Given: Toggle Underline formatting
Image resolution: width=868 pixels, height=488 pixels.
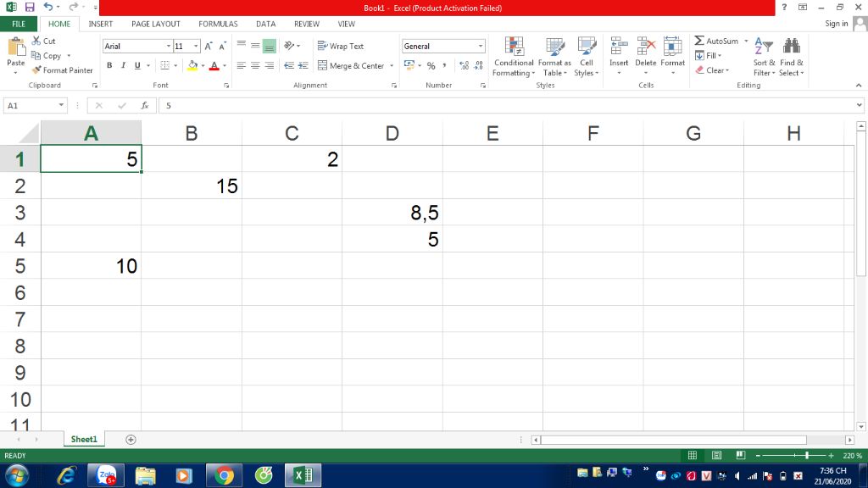Looking at the screenshot, I should point(137,65).
